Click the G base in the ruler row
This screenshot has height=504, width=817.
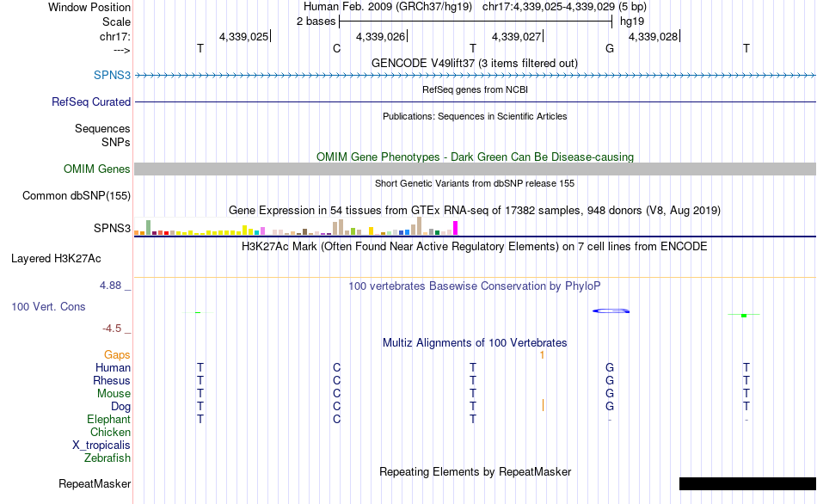tap(610, 48)
